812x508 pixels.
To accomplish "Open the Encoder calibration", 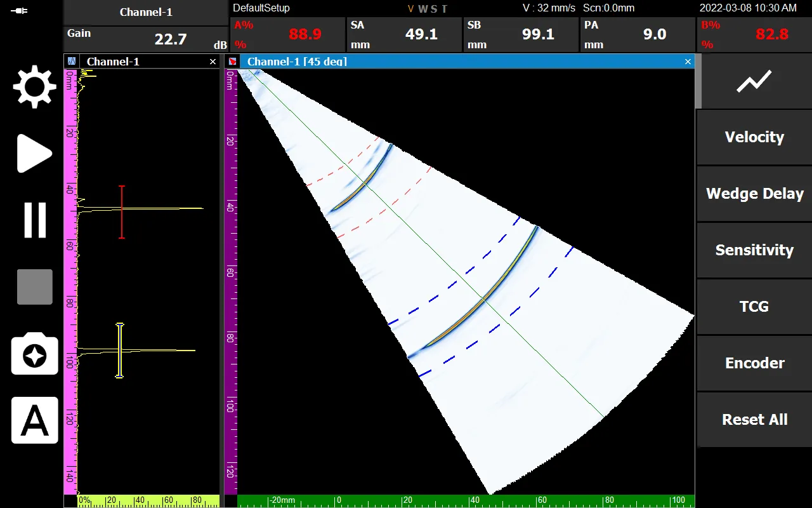I will coord(754,363).
